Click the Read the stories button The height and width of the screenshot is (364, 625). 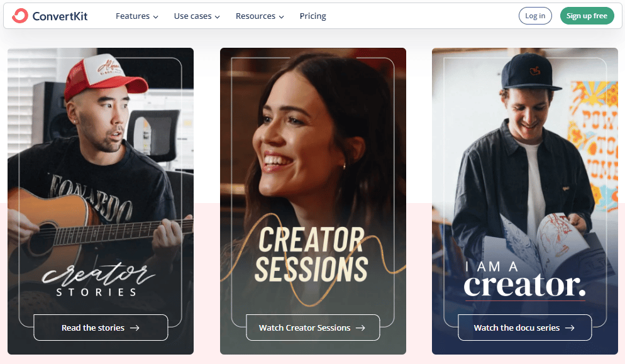[101, 328]
